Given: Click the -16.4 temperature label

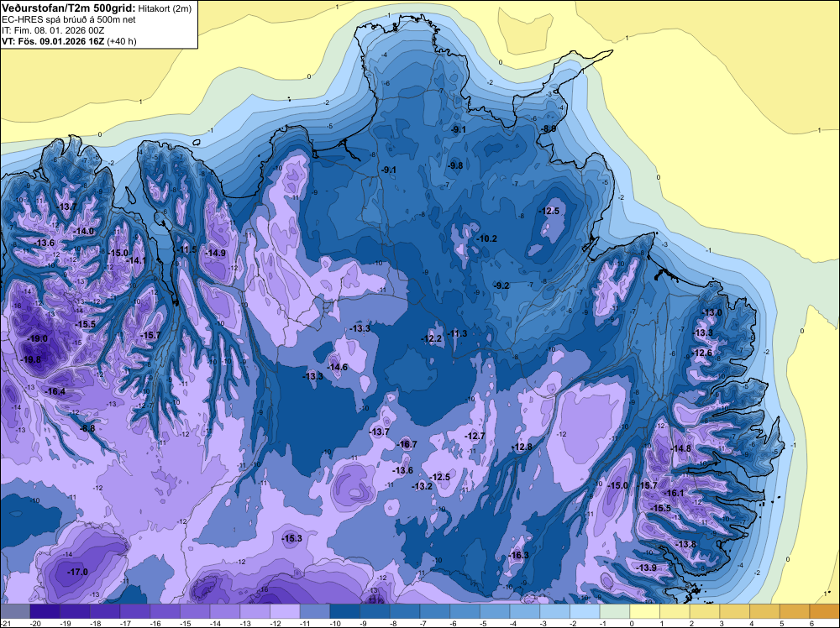Looking at the screenshot, I should tap(55, 392).
